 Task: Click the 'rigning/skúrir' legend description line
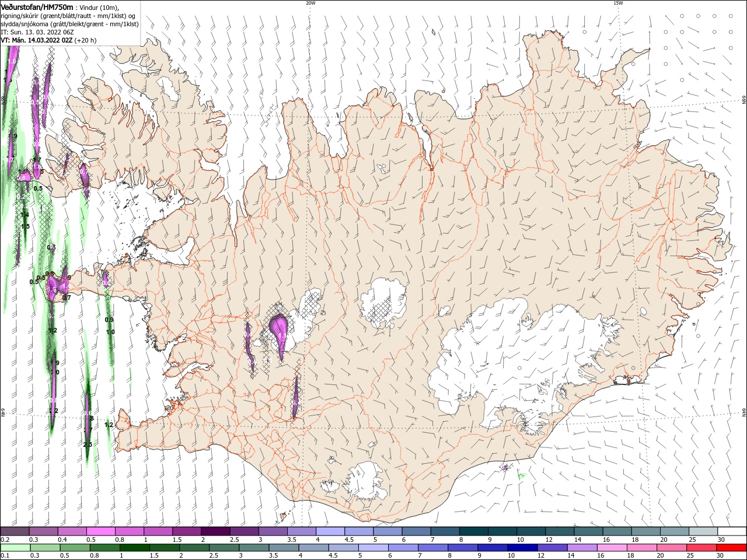pos(68,16)
